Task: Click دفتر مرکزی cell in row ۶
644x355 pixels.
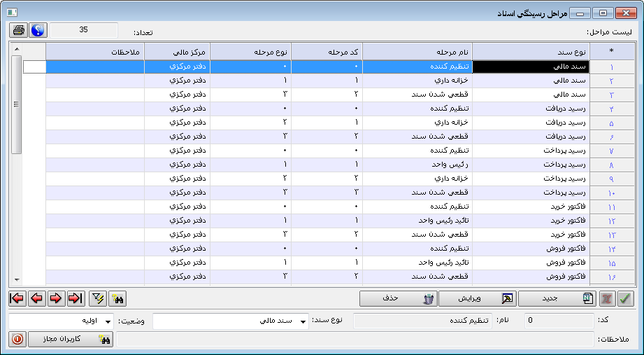Action: point(177,137)
